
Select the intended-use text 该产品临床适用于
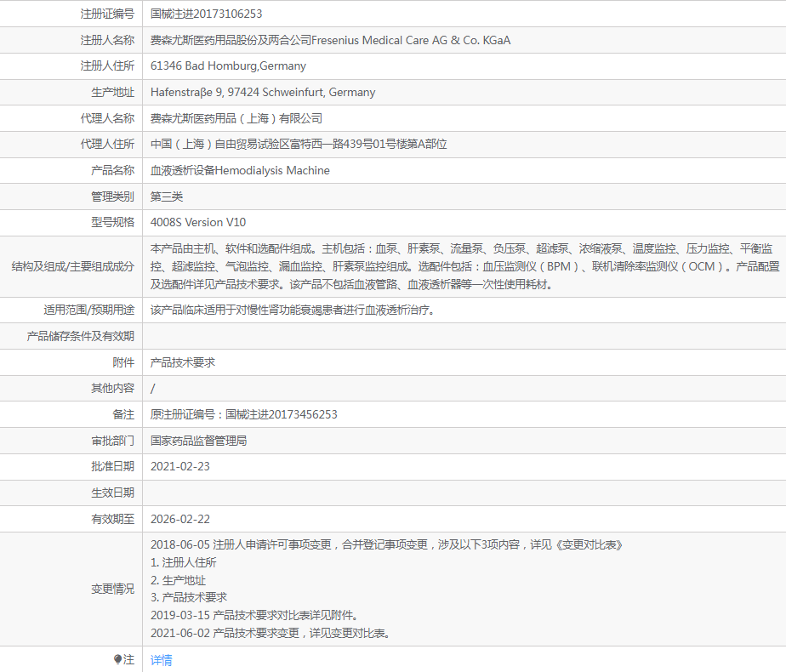pos(293,310)
